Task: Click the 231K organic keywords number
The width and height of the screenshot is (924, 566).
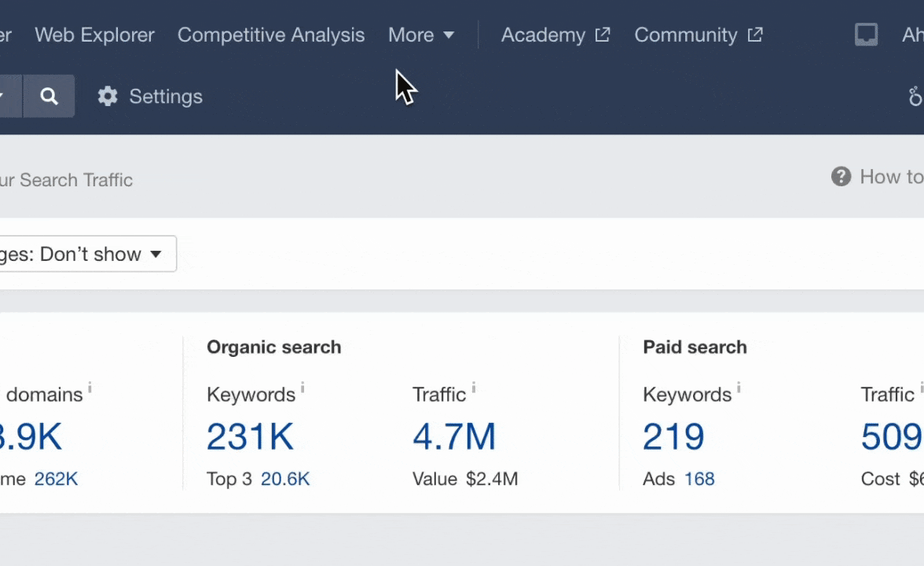Action: [250, 437]
